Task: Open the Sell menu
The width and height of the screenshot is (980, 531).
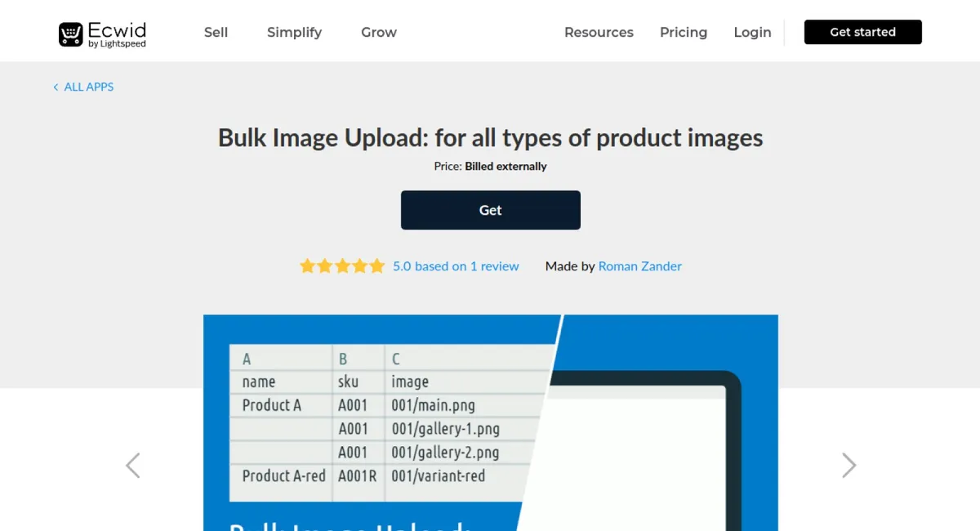Action: pyautogui.click(x=216, y=33)
